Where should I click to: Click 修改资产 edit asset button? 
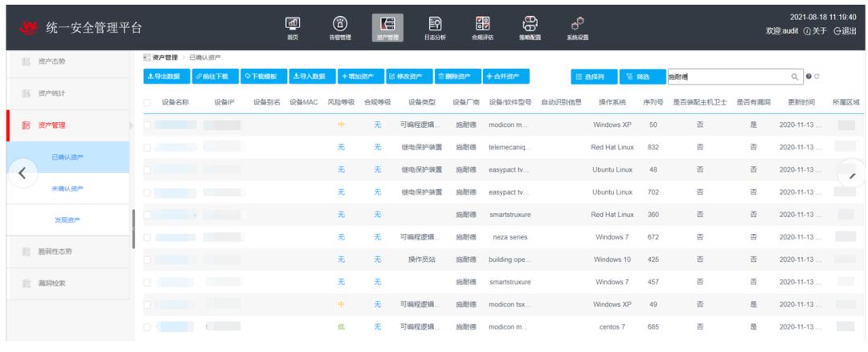pos(409,76)
